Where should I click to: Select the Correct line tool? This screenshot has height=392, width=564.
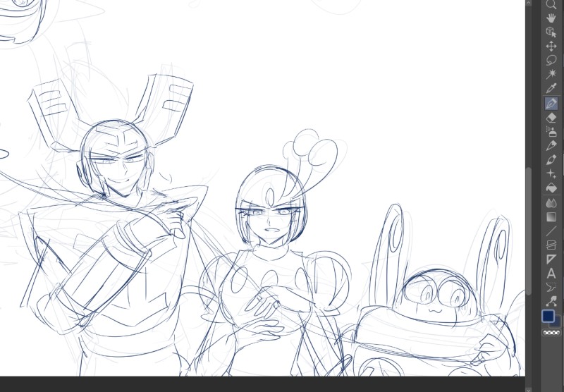click(x=551, y=301)
